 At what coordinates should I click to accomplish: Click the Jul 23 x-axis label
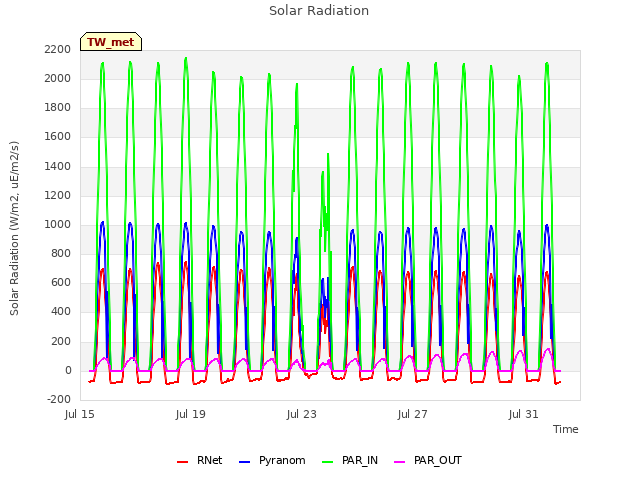click(302, 414)
